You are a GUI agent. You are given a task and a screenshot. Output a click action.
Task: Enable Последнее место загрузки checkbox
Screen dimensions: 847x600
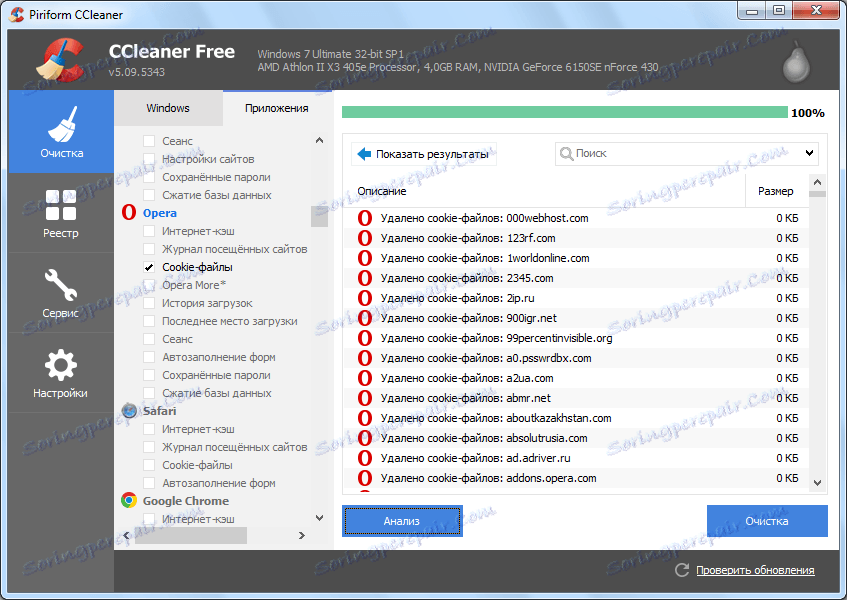point(149,321)
